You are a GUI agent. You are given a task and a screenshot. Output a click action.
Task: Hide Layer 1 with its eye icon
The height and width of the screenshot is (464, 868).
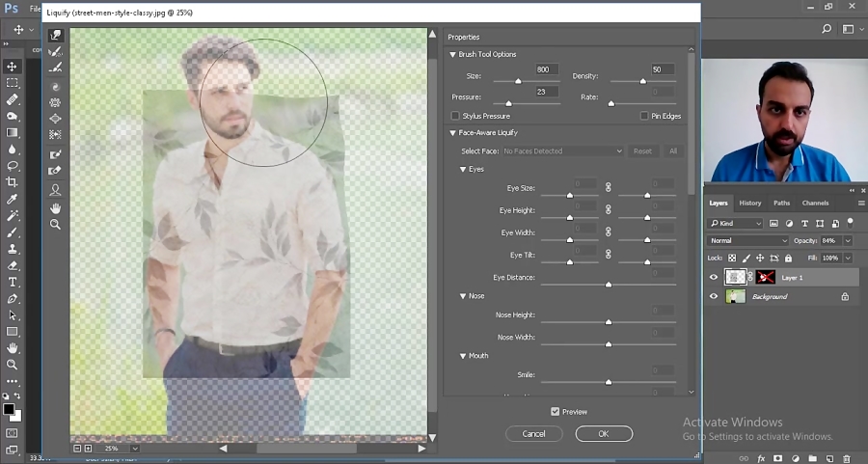(x=713, y=278)
